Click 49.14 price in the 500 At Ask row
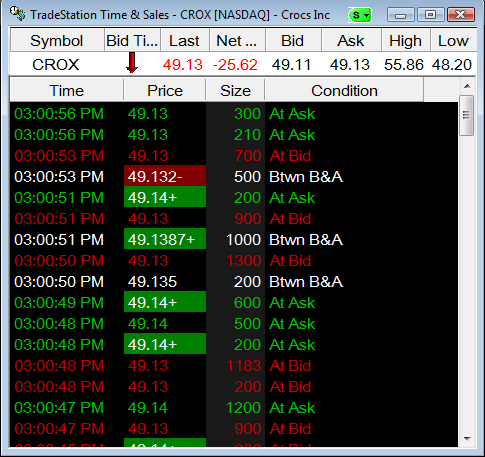The height and width of the screenshot is (457, 485). coord(148,324)
